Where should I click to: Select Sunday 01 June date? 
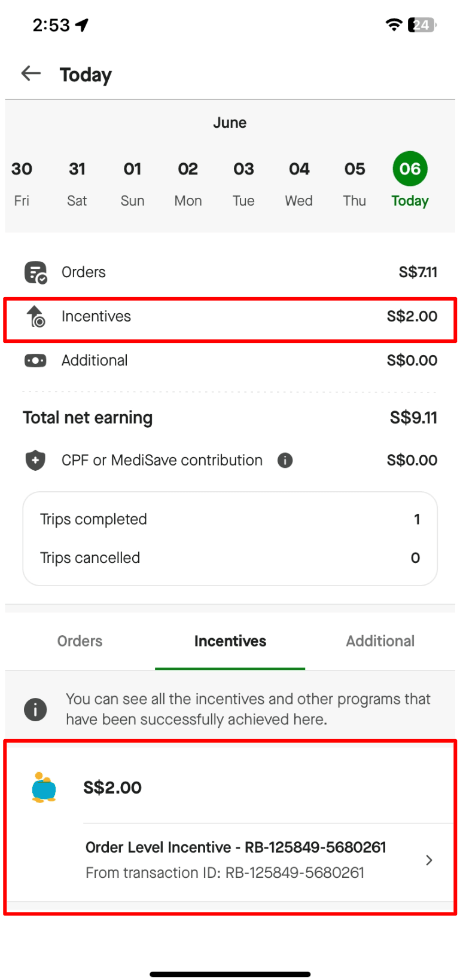[x=132, y=183]
